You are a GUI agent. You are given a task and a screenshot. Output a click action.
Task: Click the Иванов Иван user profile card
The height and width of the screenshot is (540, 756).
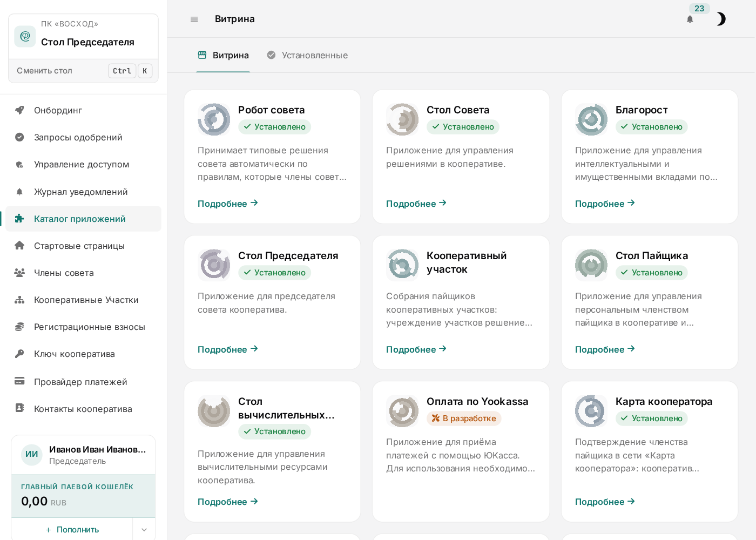[x=84, y=455]
